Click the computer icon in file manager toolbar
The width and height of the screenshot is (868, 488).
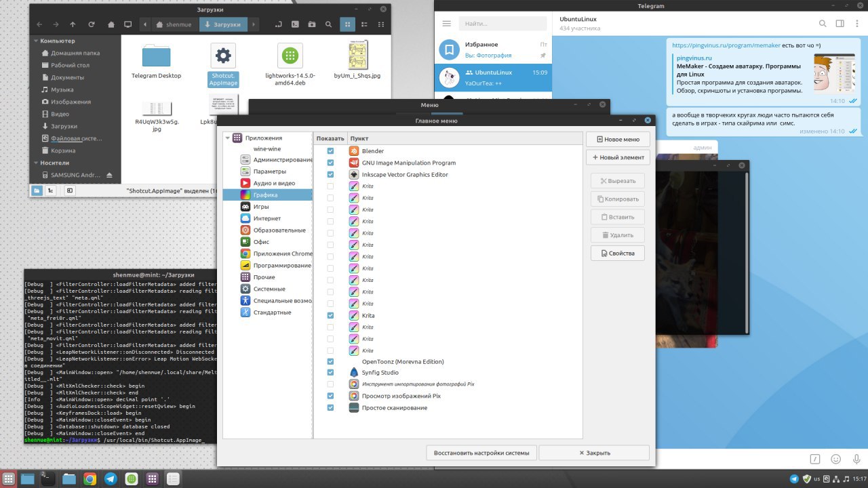(127, 24)
